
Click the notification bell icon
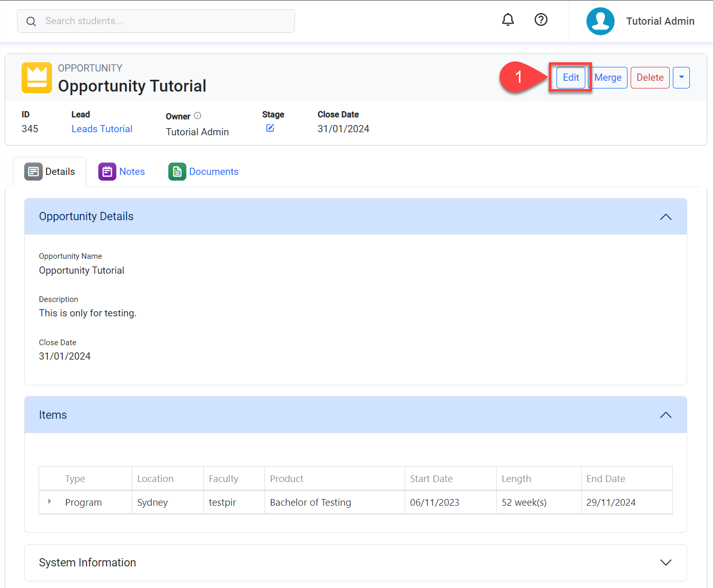point(508,20)
